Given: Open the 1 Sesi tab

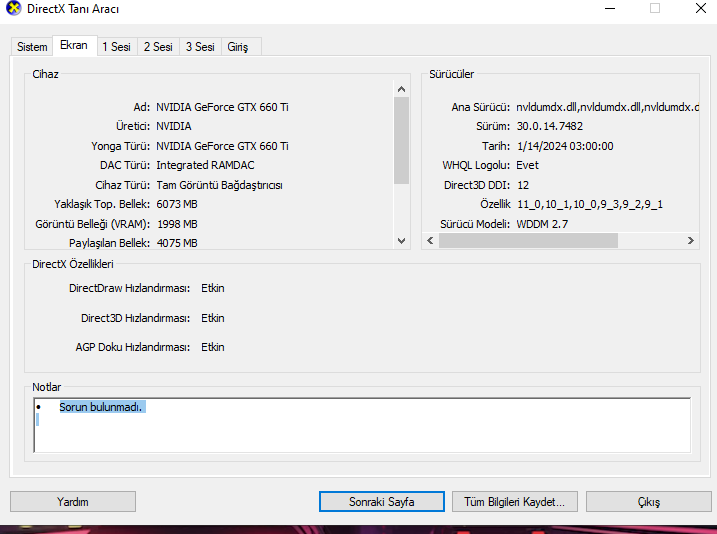Looking at the screenshot, I should [117, 47].
